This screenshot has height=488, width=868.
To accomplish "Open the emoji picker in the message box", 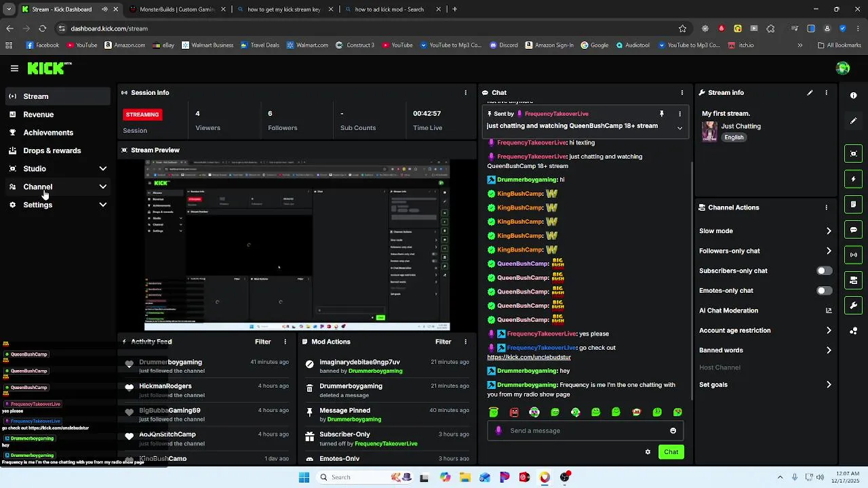I will click(673, 430).
